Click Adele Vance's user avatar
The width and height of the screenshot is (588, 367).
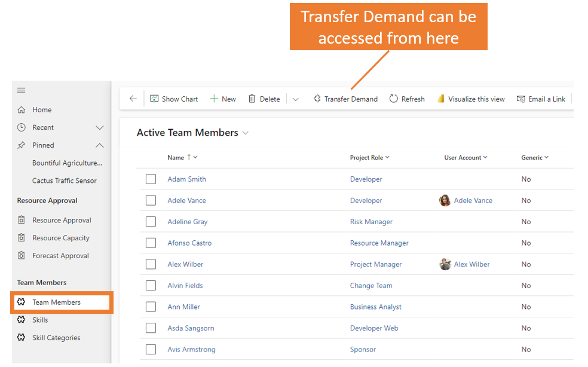click(445, 200)
